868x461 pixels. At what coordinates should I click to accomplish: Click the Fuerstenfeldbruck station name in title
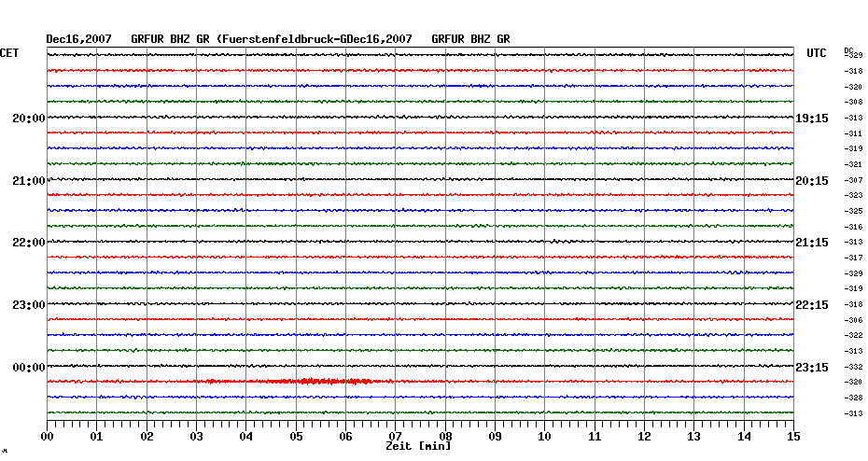(x=279, y=39)
